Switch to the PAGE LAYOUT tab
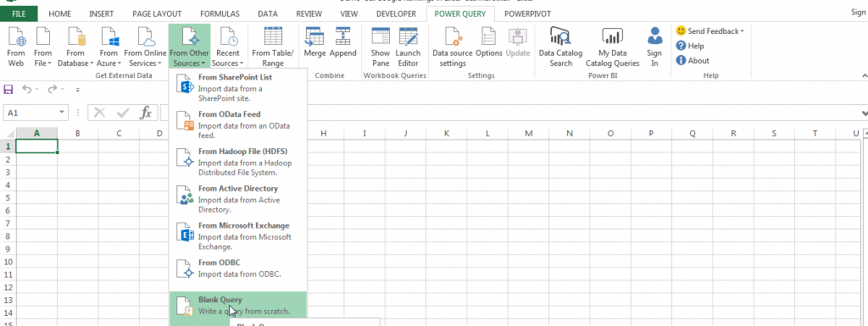This screenshot has height=326, width=868. 157,14
